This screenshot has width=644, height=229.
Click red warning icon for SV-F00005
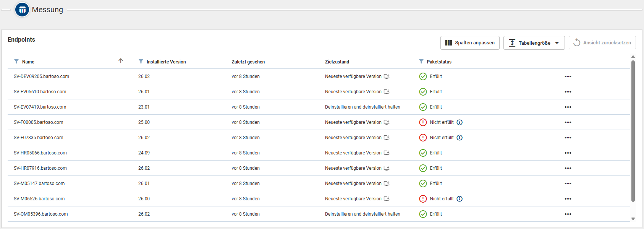coord(423,122)
